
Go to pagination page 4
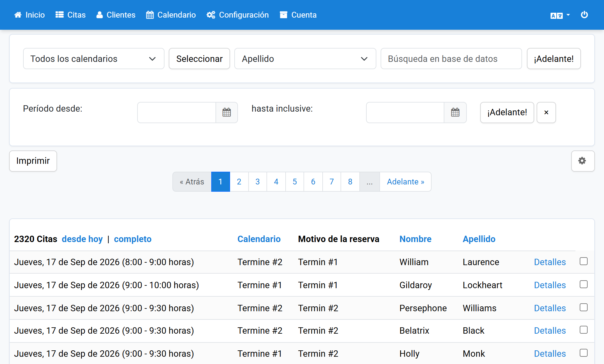[276, 182]
